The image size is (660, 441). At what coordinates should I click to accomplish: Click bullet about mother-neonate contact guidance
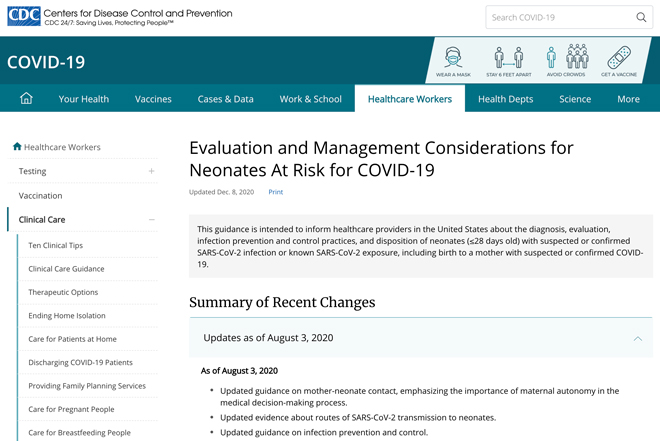419,397
